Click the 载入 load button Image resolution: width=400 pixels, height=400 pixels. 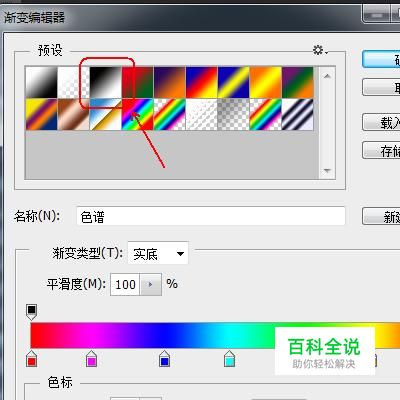pos(381,122)
